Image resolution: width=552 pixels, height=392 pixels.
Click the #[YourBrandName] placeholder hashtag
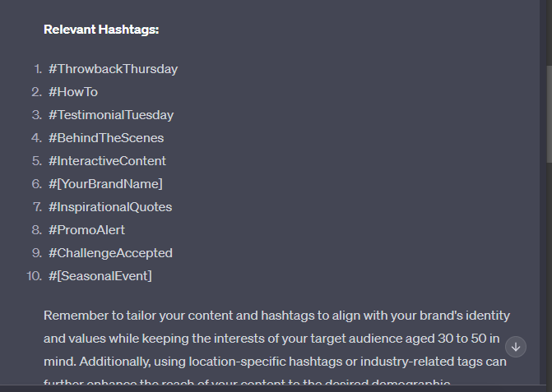[x=105, y=184]
